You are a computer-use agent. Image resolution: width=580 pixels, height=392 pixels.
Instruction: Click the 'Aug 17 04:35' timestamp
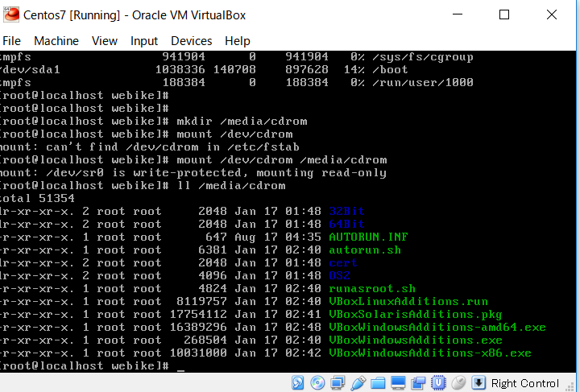[278, 237]
